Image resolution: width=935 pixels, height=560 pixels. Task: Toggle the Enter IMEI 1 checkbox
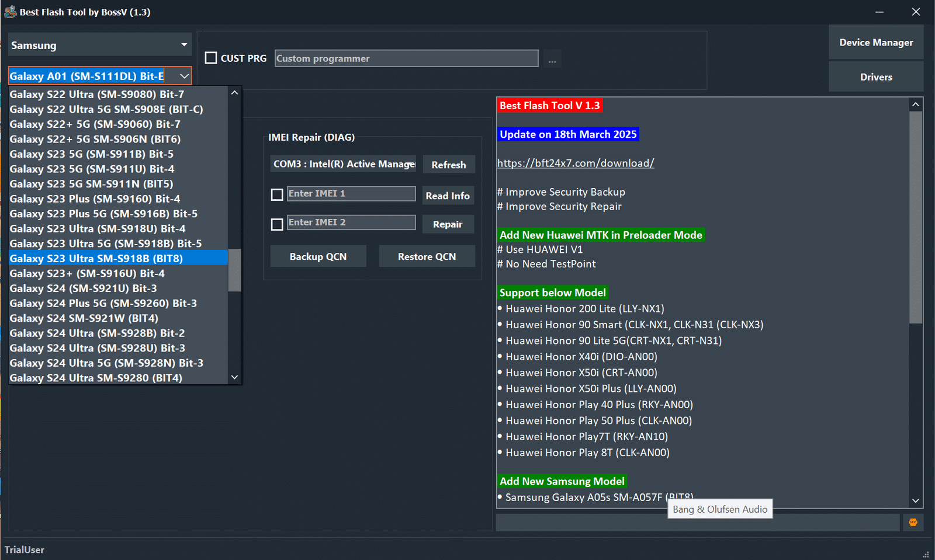pos(277,194)
